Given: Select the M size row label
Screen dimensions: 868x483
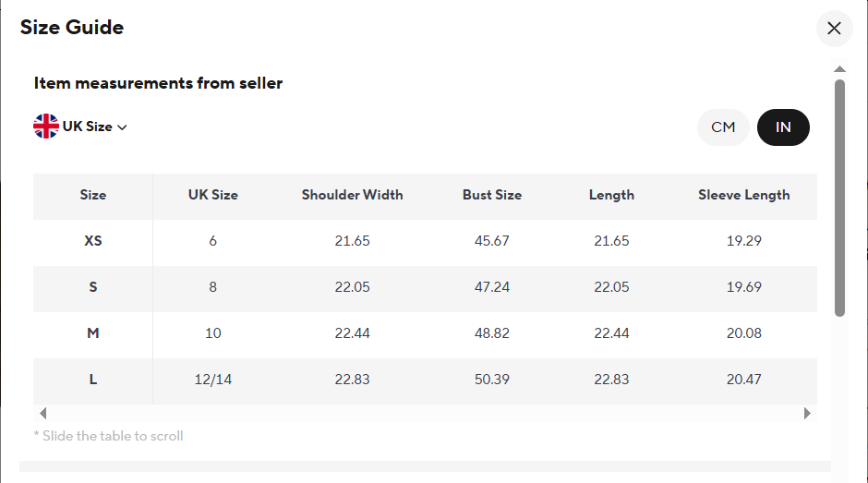Looking at the screenshot, I should pos(93,333).
